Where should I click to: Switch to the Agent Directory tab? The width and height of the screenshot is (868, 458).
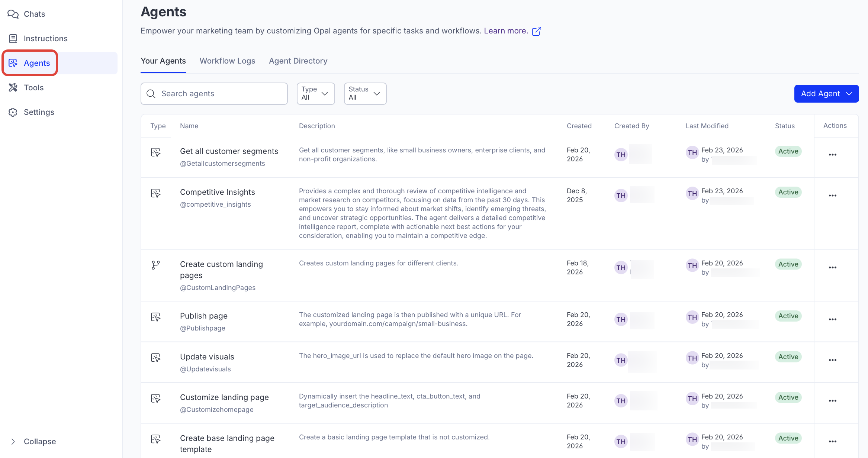pos(298,61)
